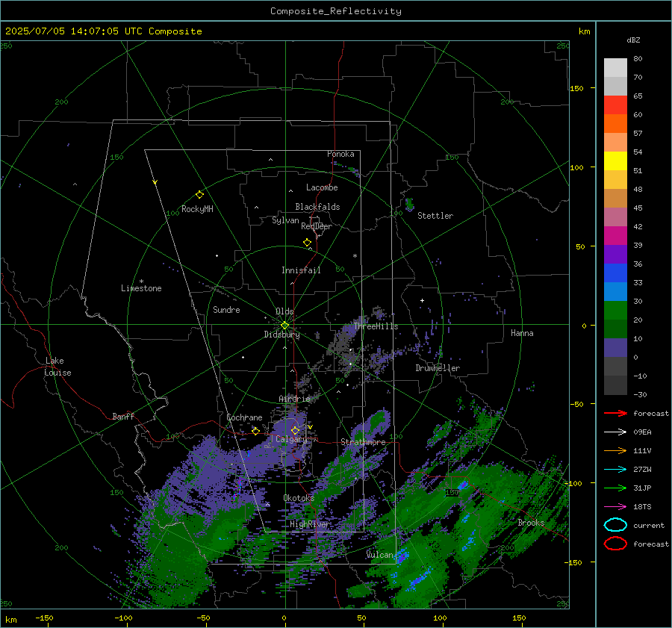Pick the yellow 51–54 dBZ color swatch
The width and height of the screenshot is (672, 628).
(x=615, y=161)
